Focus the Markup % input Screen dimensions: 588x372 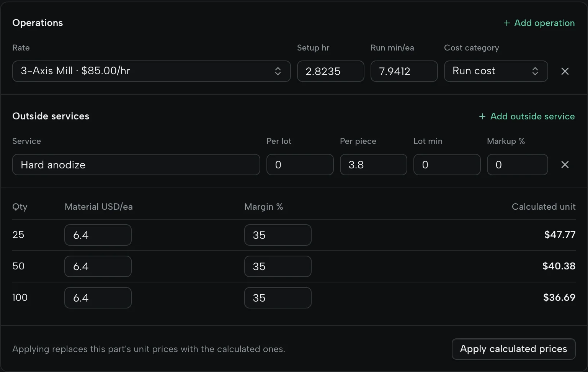(x=518, y=165)
